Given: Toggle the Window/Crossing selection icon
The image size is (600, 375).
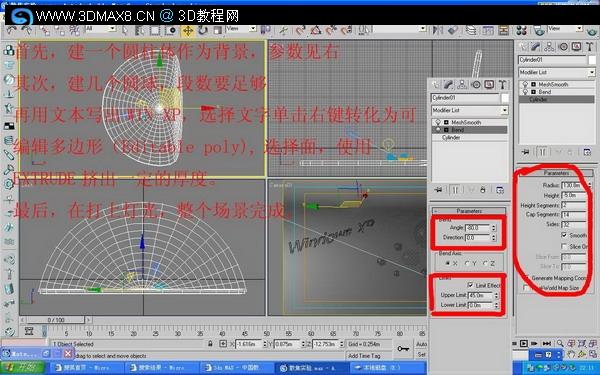Looking at the screenshot, I should point(171,31).
